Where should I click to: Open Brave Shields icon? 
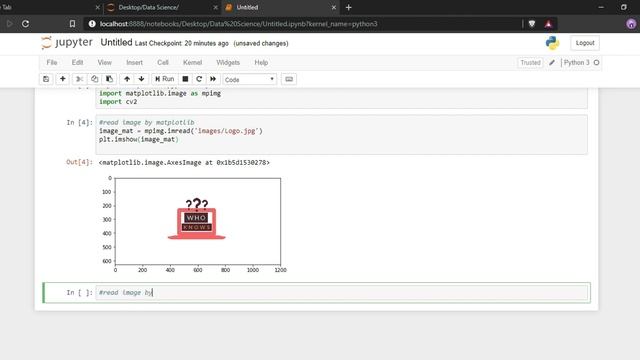pyautogui.click(x=532, y=24)
